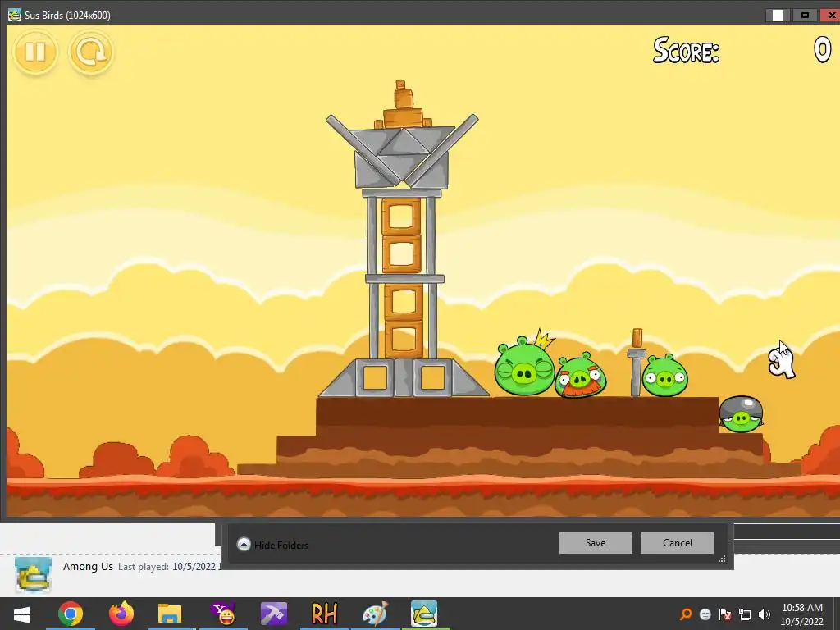Image resolution: width=840 pixels, height=630 pixels.
Task: Open the purple hammer app in taskbar
Action: pyautogui.click(x=274, y=614)
